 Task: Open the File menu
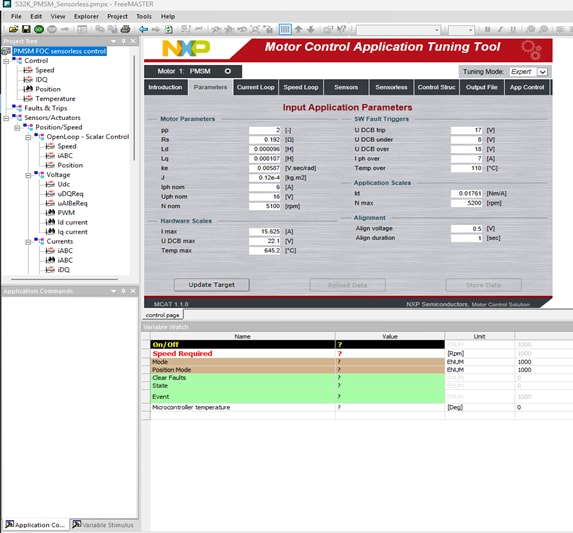16,16
